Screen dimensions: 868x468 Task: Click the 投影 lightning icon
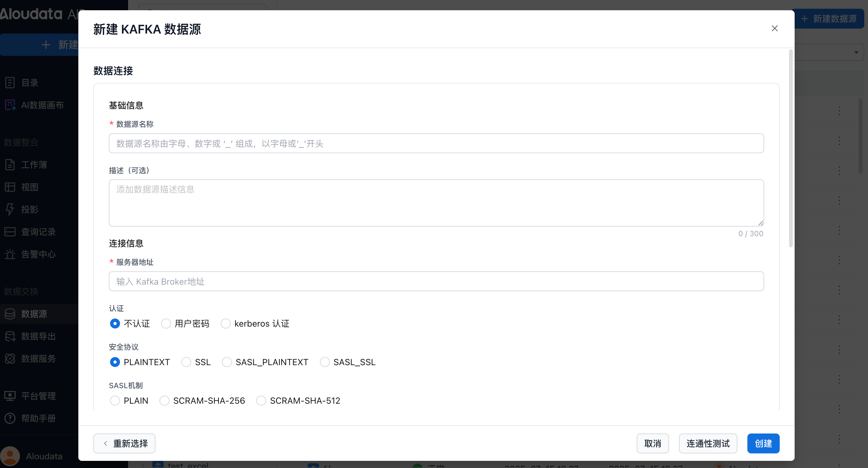(10, 209)
